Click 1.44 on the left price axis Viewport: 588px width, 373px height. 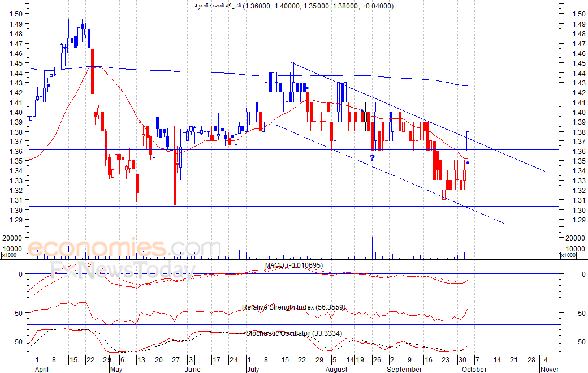click(16, 73)
